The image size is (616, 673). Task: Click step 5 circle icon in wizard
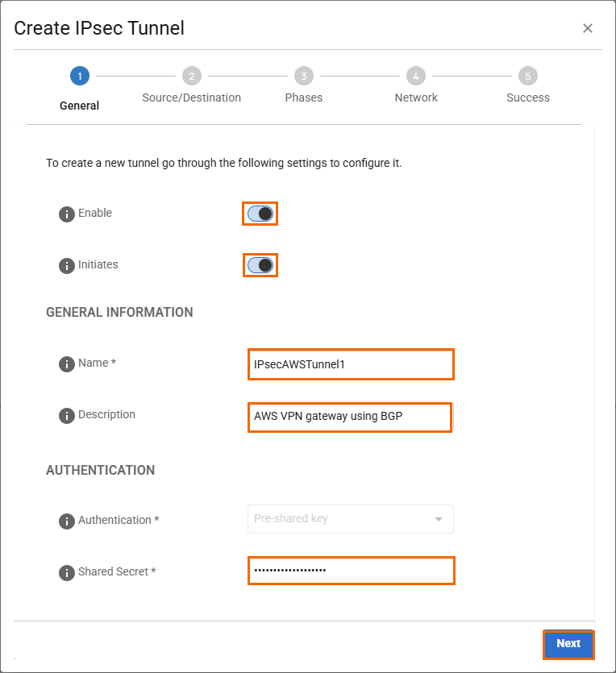click(x=528, y=77)
